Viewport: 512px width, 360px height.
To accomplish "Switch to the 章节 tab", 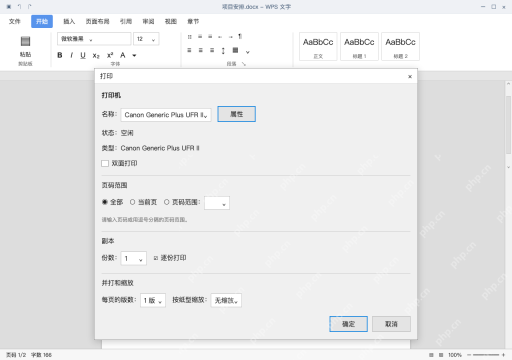I will point(193,22).
